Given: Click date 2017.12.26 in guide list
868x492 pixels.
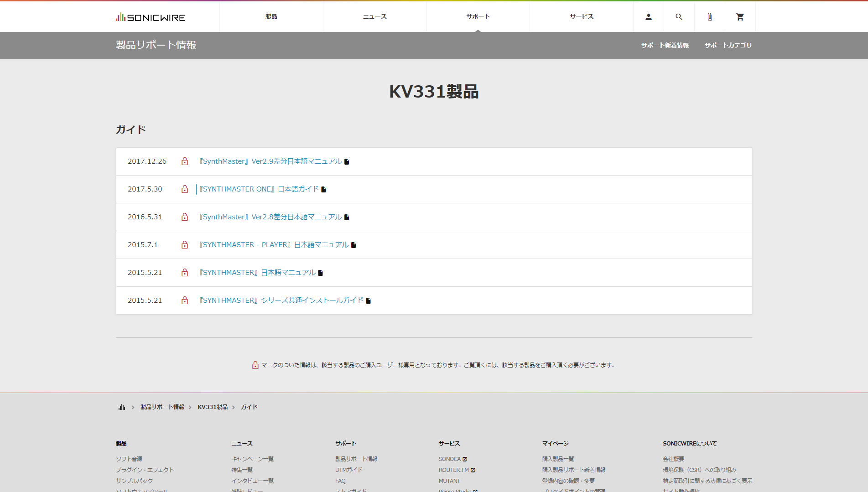Looking at the screenshot, I should 147,161.
